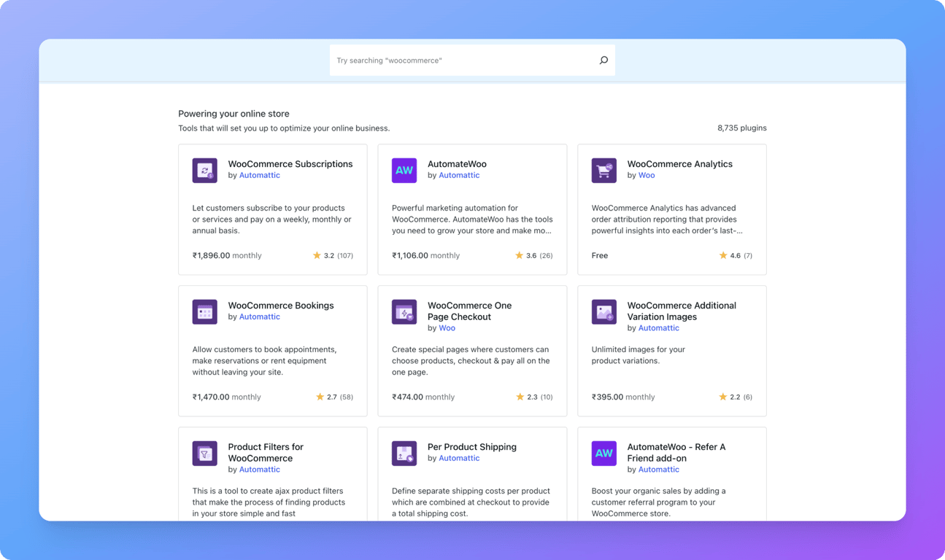Click the WooCommerce Subscriptions description text
The width and height of the screenshot is (945, 560).
[272, 219]
